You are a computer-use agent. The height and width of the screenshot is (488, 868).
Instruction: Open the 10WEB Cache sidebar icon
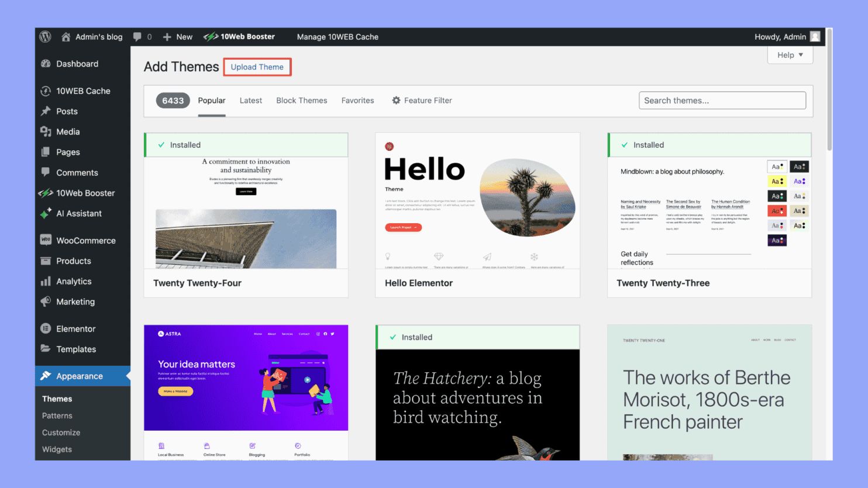(x=46, y=91)
